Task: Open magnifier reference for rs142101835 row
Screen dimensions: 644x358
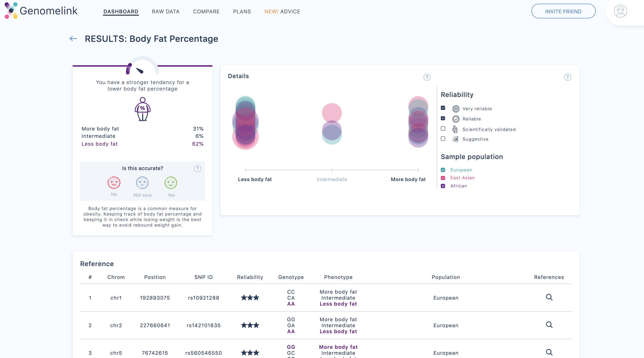Action: [549, 325]
